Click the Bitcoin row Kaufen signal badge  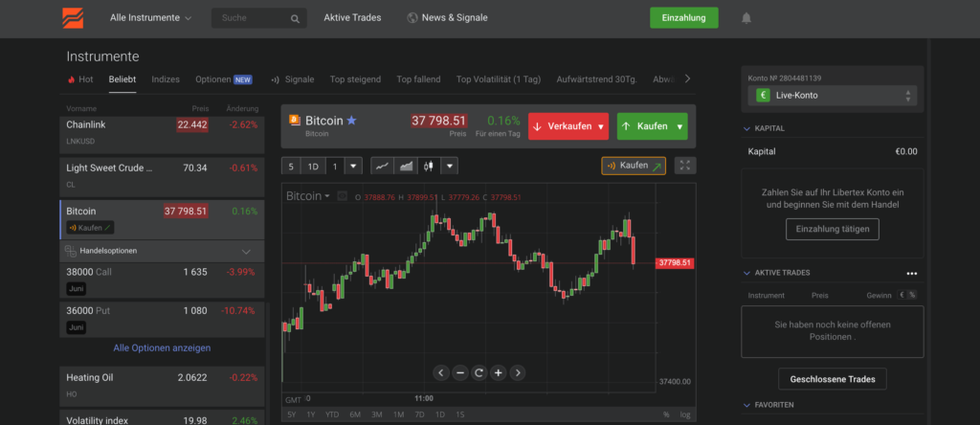click(91, 228)
